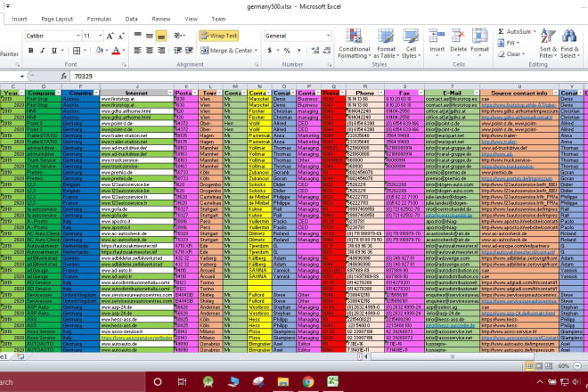
Task: Open Alignment group dialog launcher
Action: [257, 65]
